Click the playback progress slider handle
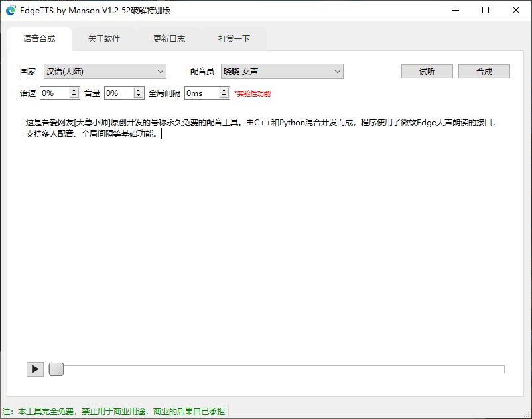This screenshot has width=532, height=419. pyautogui.click(x=56, y=369)
